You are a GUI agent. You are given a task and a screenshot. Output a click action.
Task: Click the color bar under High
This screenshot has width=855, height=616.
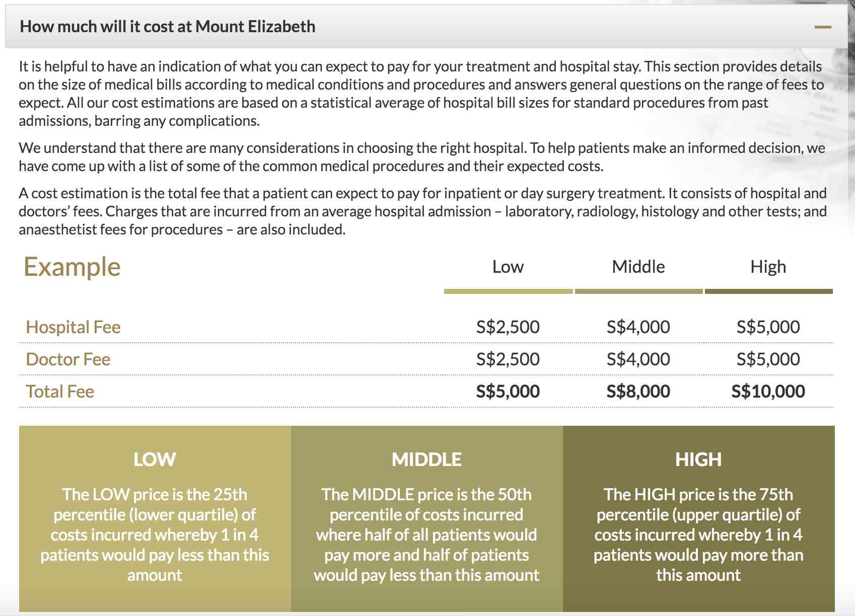[768, 291]
